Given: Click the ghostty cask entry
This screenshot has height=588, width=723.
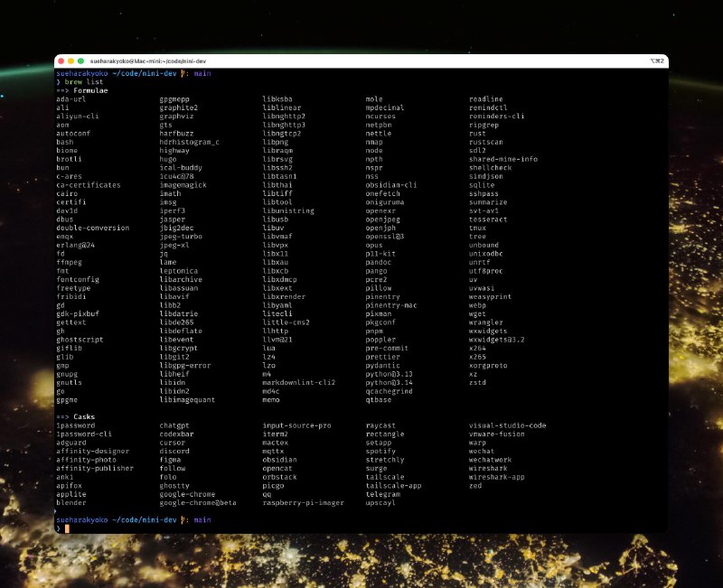Looking at the screenshot, I should click(x=175, y=486).
